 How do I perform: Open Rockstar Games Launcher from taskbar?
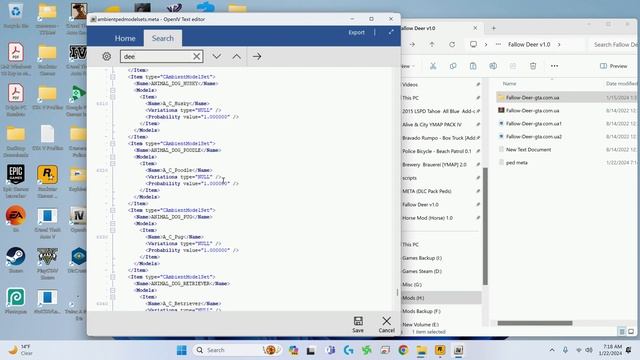pyautogui.click(x=440, y=350)
